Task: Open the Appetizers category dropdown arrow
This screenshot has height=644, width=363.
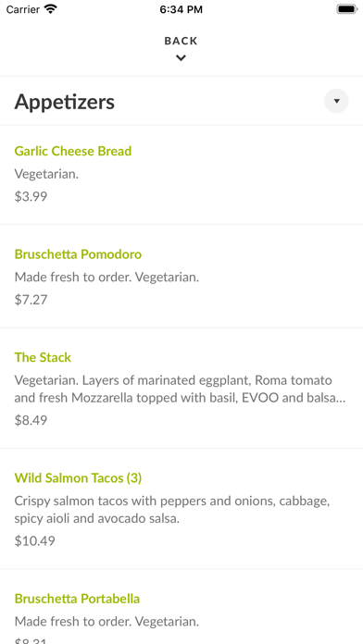Action: (x=336, y=101)
